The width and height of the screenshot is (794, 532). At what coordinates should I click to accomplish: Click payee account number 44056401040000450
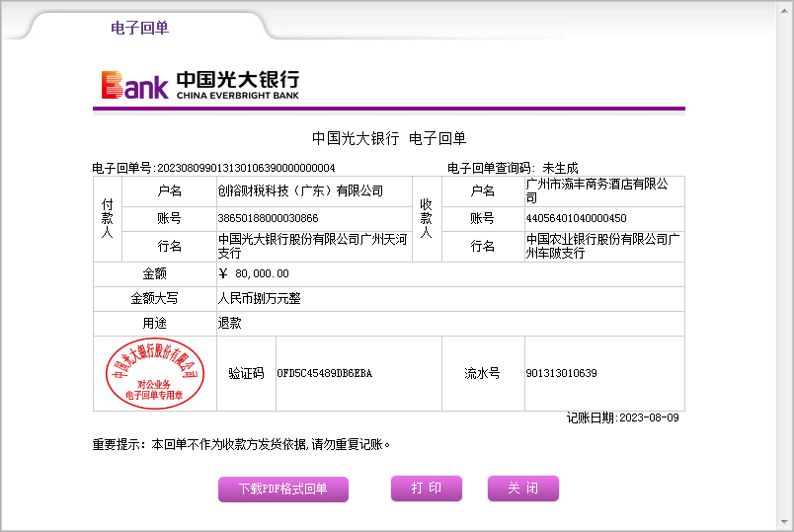click(576, 218)
